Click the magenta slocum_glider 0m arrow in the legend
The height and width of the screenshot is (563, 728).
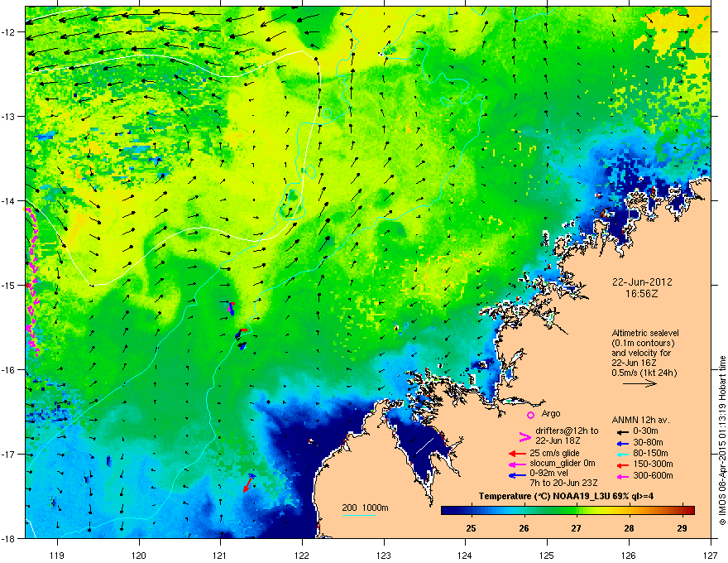[517, 464]
